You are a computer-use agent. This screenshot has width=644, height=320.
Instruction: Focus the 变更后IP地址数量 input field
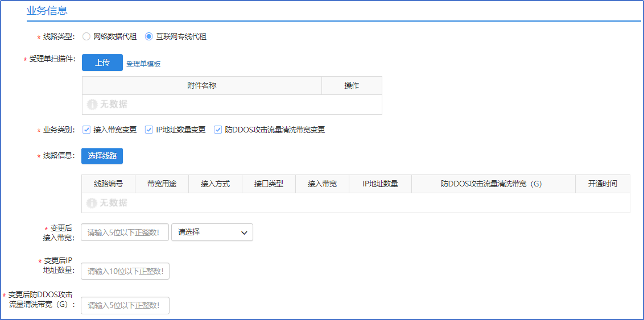(x=125, y=271)
